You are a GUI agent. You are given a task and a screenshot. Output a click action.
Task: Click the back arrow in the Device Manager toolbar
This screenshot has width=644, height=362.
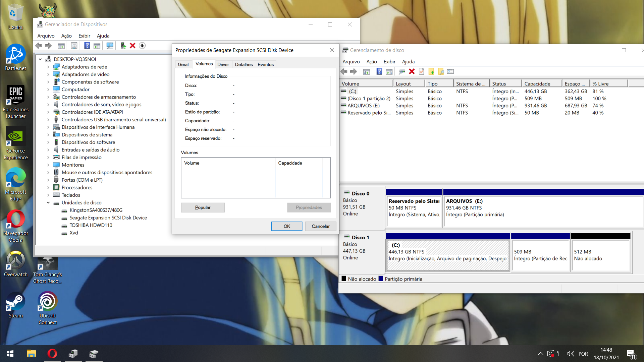coord(39,46)
